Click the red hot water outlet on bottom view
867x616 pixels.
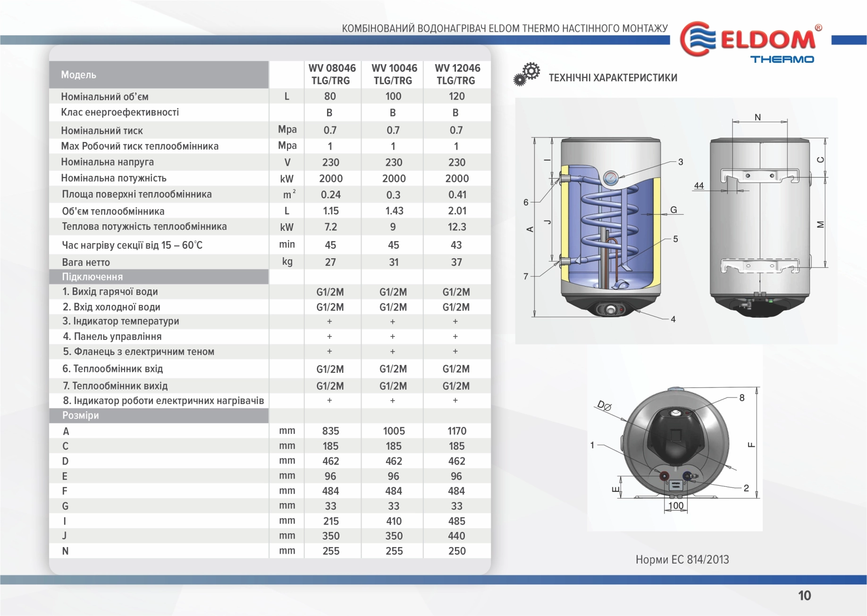664,475
